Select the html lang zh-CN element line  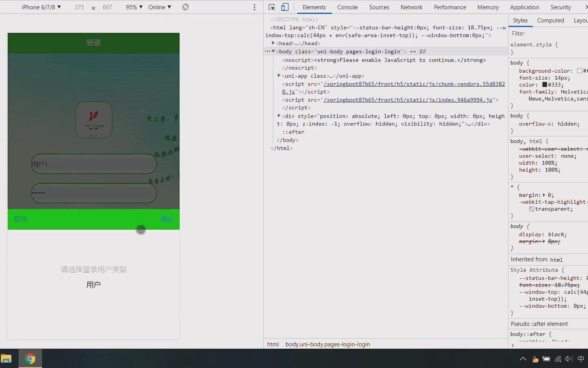386,31
